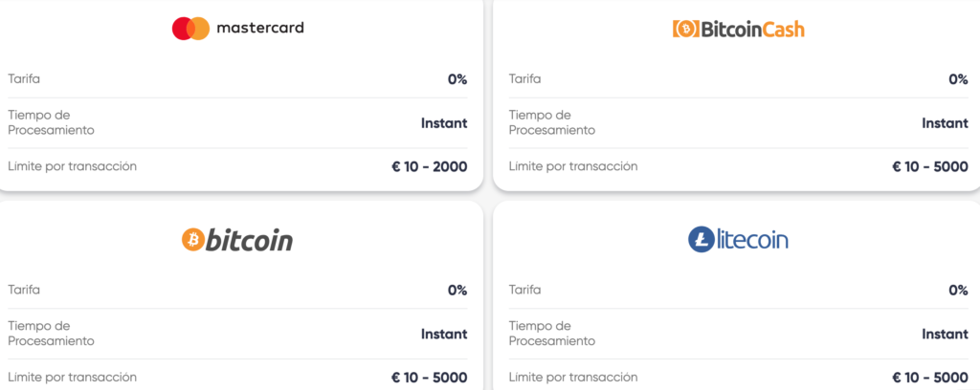Click Mastercard Limite por transacción label
Screen dimensions: 980x390
coord(72,166)
